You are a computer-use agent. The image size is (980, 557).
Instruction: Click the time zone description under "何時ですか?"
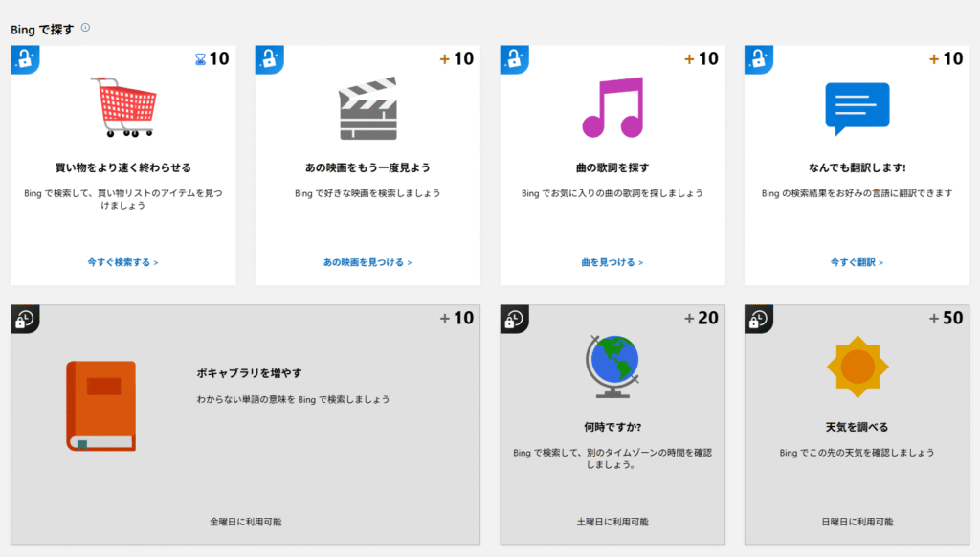(612, 458)
